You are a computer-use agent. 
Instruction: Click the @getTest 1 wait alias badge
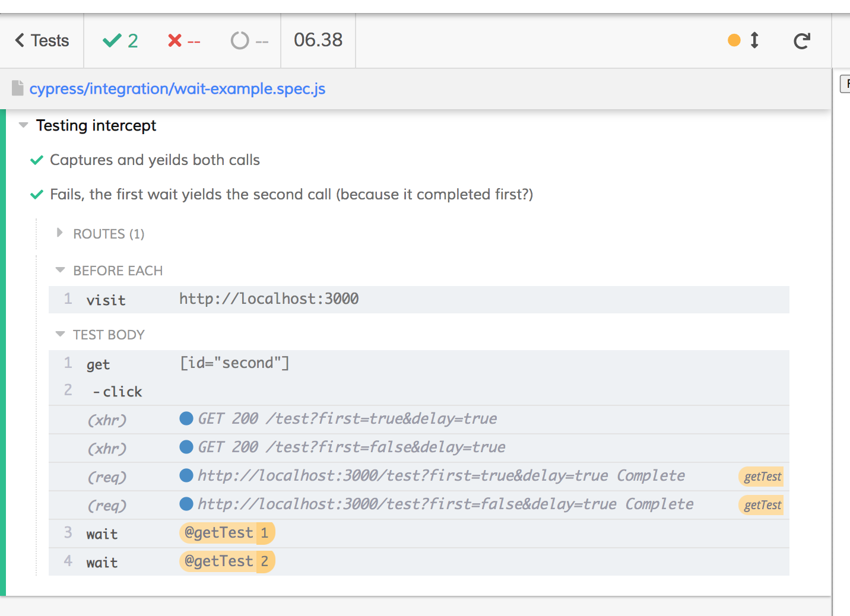click(x=227, y=533)
